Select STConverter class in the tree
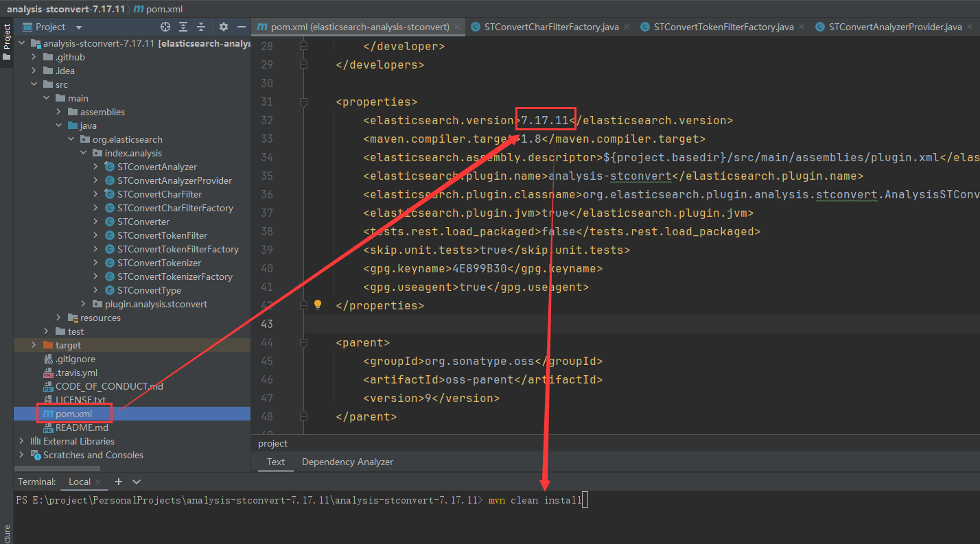Screen dimensions: 980x544 coord(143,222)
